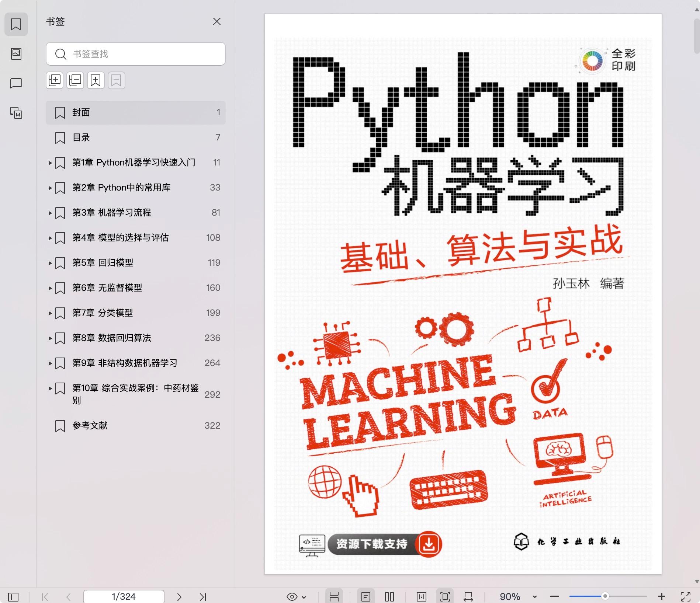Jump to the last page
This screenshot has height=603, width=700.
[203, 597]
